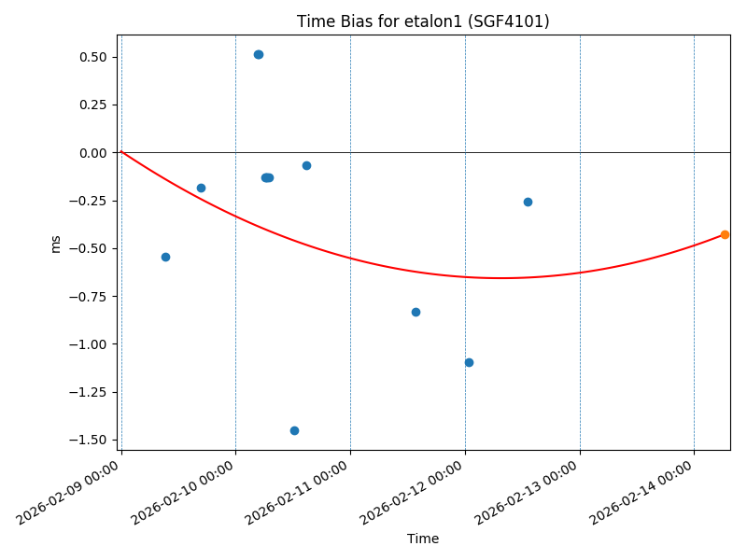Click the 2026-02-12 00:00 tick label

pos(414,493)
